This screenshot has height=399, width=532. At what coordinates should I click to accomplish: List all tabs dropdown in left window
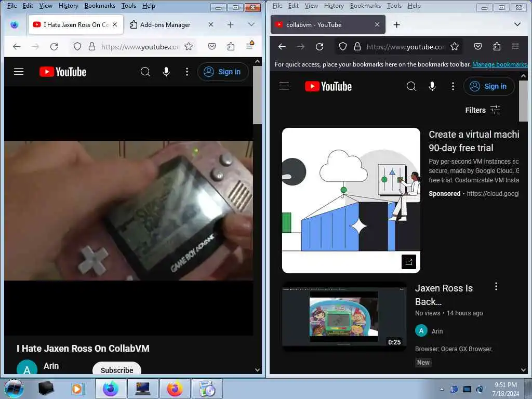point(251,24)
